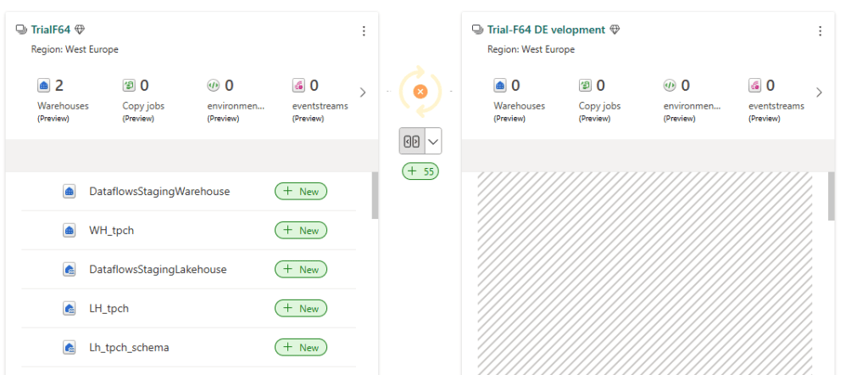868x375 pixels.
Task: Open the dropdown arrow next to compare button
Action: click(432, 141)
